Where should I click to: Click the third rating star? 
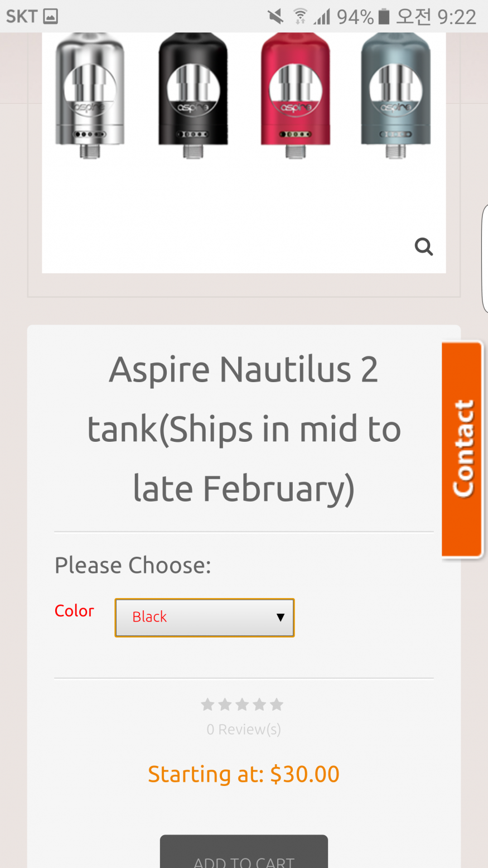pyautogui.click(x=242, y=705)
